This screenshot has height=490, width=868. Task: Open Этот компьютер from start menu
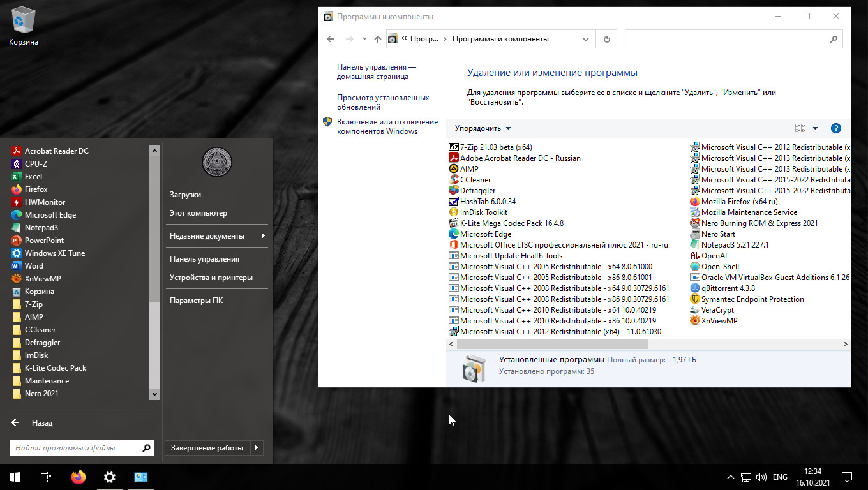click(x=198, y=213)
